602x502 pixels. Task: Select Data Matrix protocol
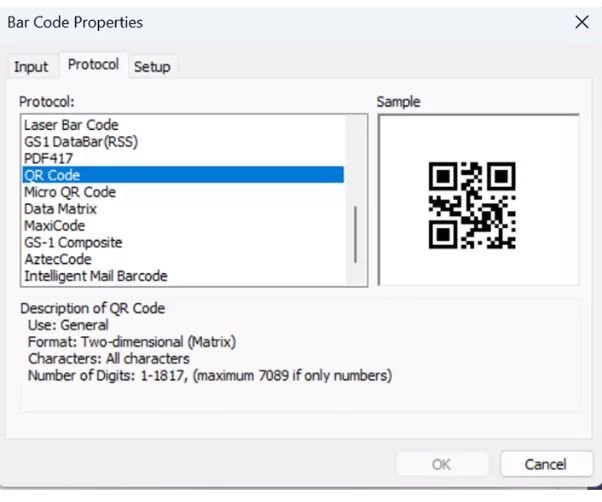click(x=60, y=209)
